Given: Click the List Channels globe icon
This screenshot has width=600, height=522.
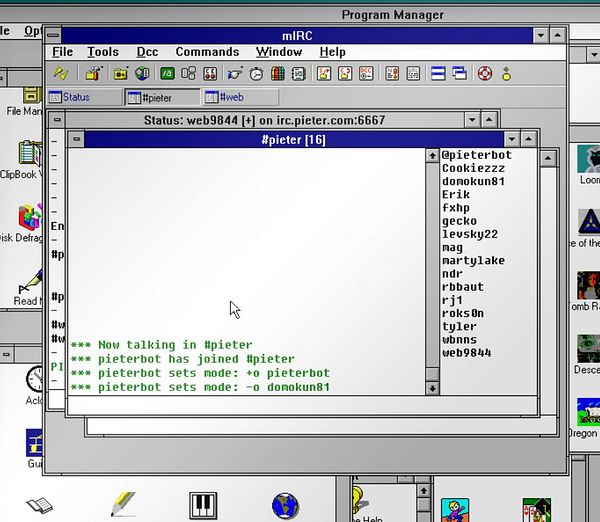Looking at the screenshot, I should pyautogui.click(x=142, y=73).
